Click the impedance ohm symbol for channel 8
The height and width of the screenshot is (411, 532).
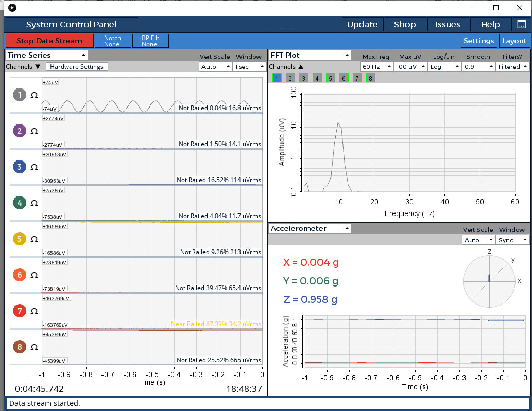[34, 347]
